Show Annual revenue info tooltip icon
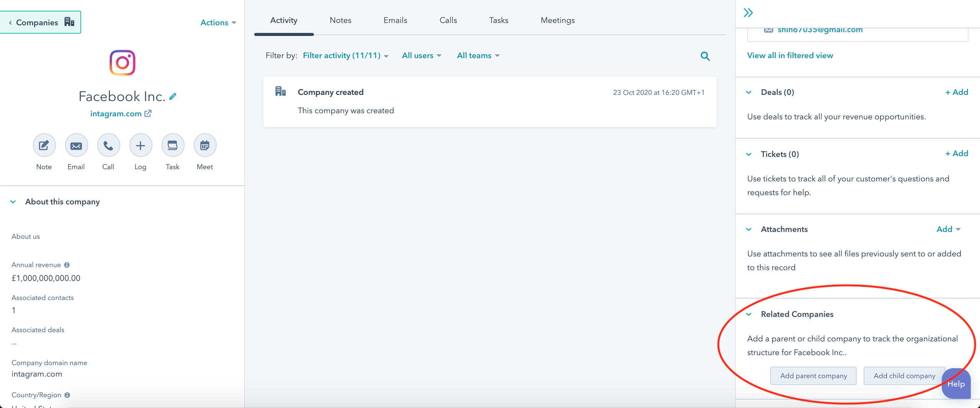 pos(67,265)
